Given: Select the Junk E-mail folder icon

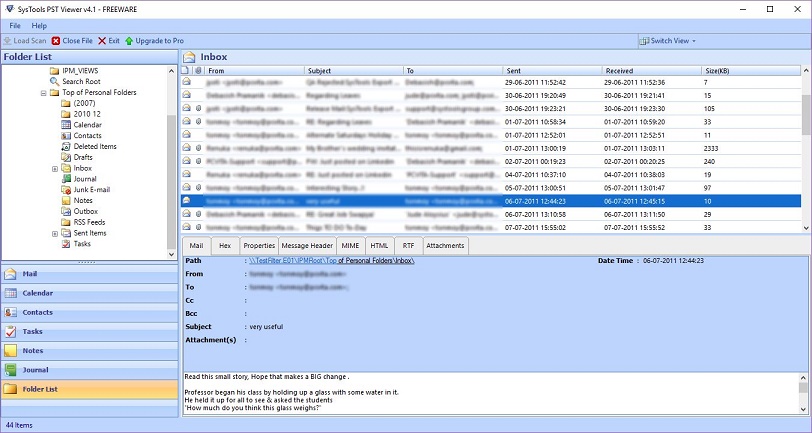Looking at the screenshot, I should pyautogui.click(x=66, y=190).
